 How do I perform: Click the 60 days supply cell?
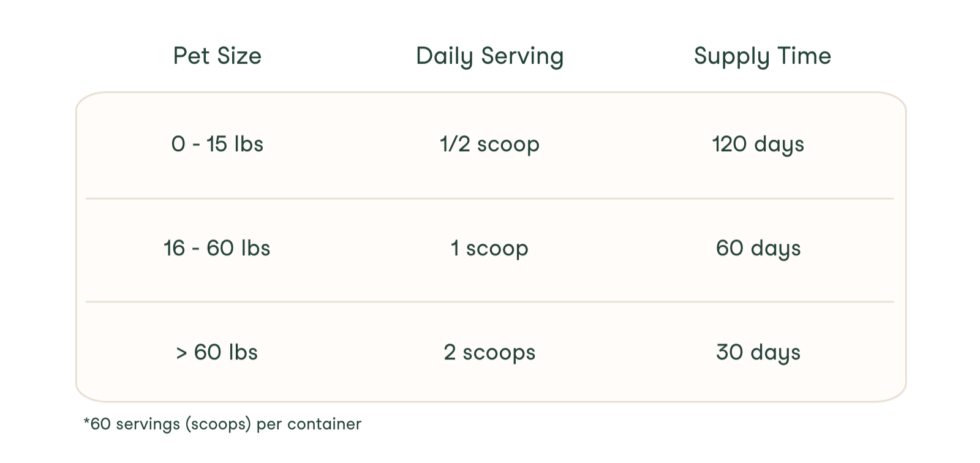click(x=758, y=249)
